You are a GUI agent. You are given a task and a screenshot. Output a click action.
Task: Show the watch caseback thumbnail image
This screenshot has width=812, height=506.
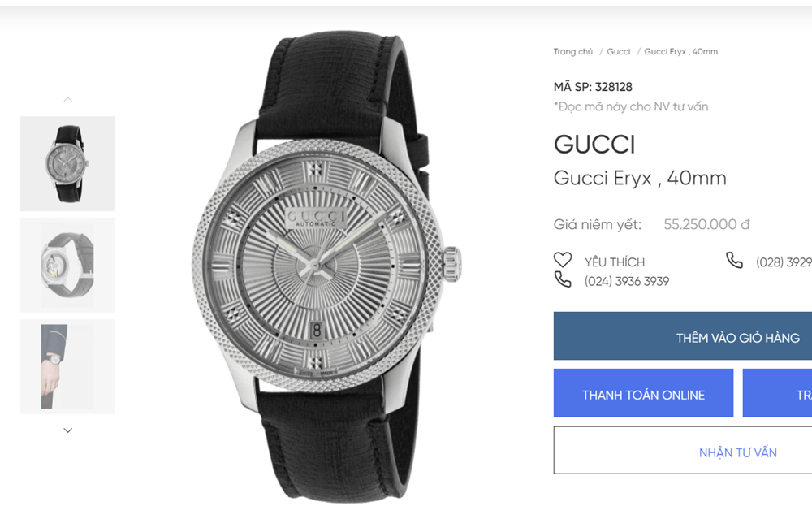click(67, 265)
